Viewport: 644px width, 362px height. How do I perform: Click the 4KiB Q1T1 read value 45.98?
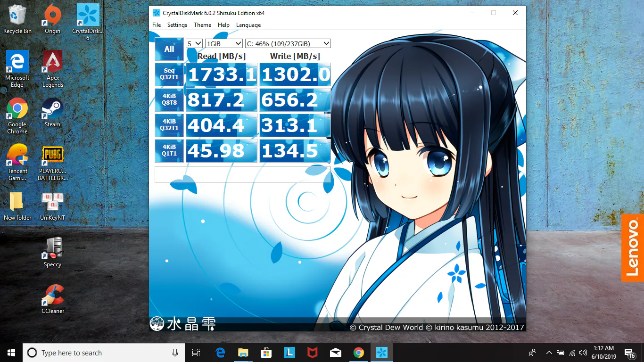[222, 151]
